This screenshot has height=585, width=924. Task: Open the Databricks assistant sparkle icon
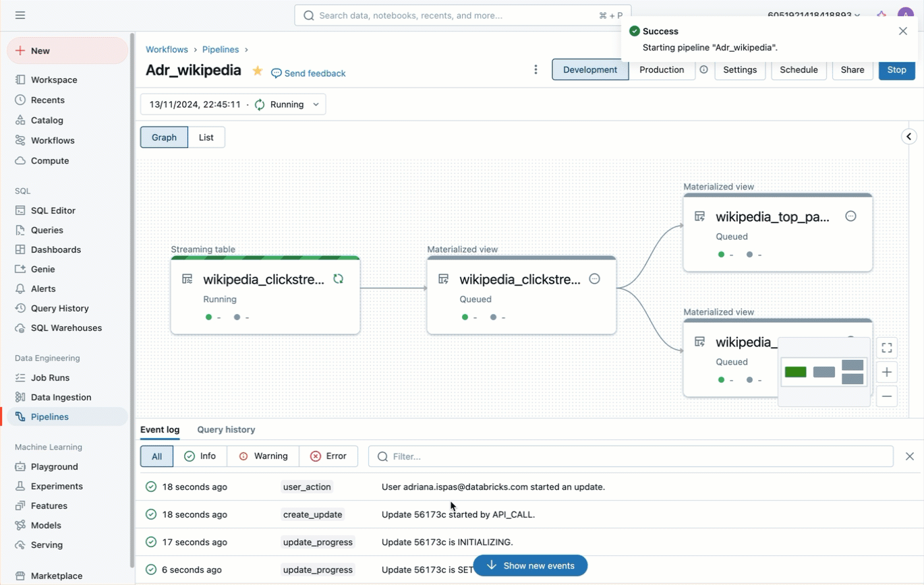click(881, 15)
